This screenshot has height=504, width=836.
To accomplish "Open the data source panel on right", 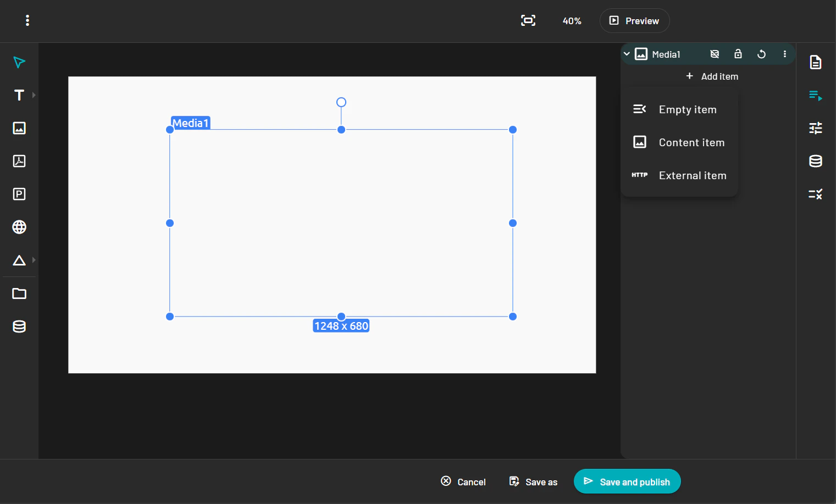I will (x=816, y=161).
